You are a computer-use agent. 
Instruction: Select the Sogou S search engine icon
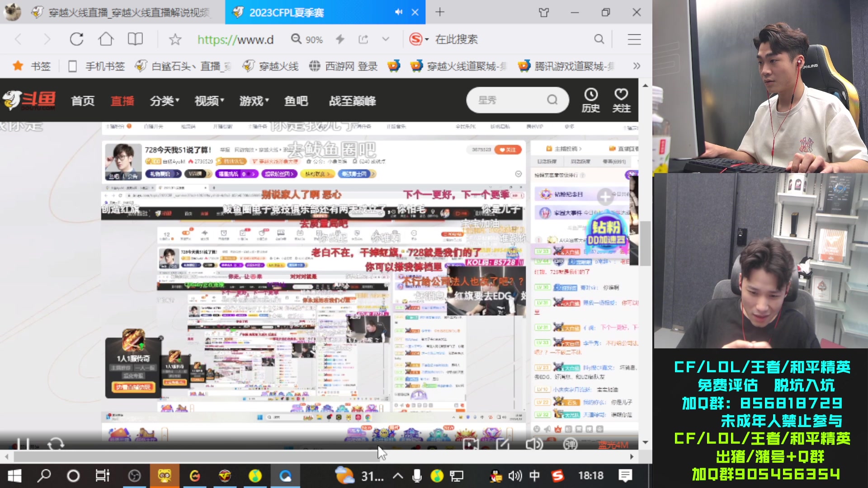coord(417,39)
